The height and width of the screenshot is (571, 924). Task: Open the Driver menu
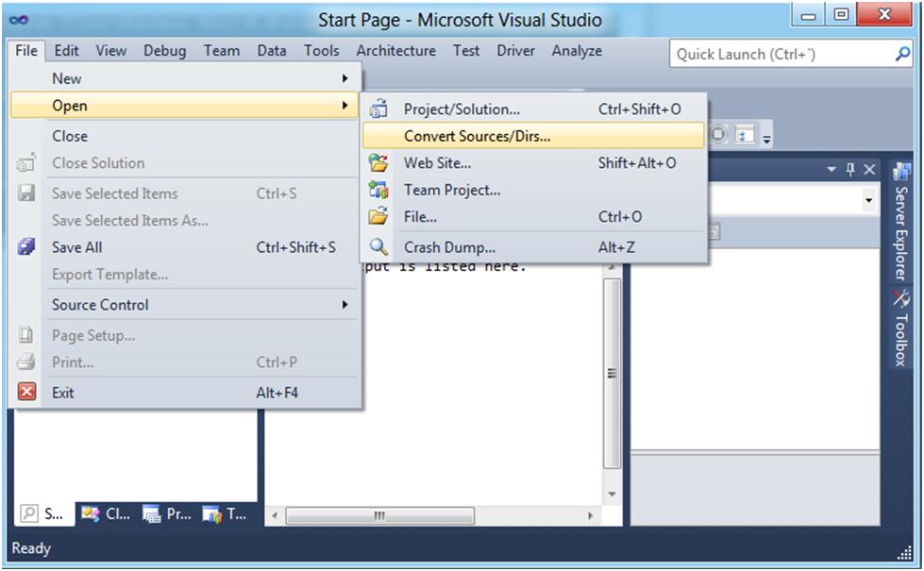click(515, 51)
